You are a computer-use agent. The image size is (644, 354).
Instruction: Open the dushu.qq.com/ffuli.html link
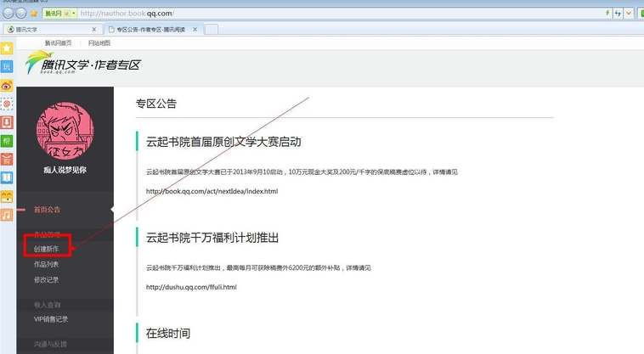point(191,287)
